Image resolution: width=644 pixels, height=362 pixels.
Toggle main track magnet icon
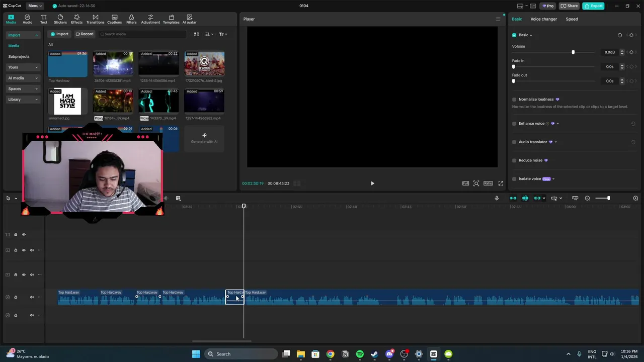click(x=513, y=198)
